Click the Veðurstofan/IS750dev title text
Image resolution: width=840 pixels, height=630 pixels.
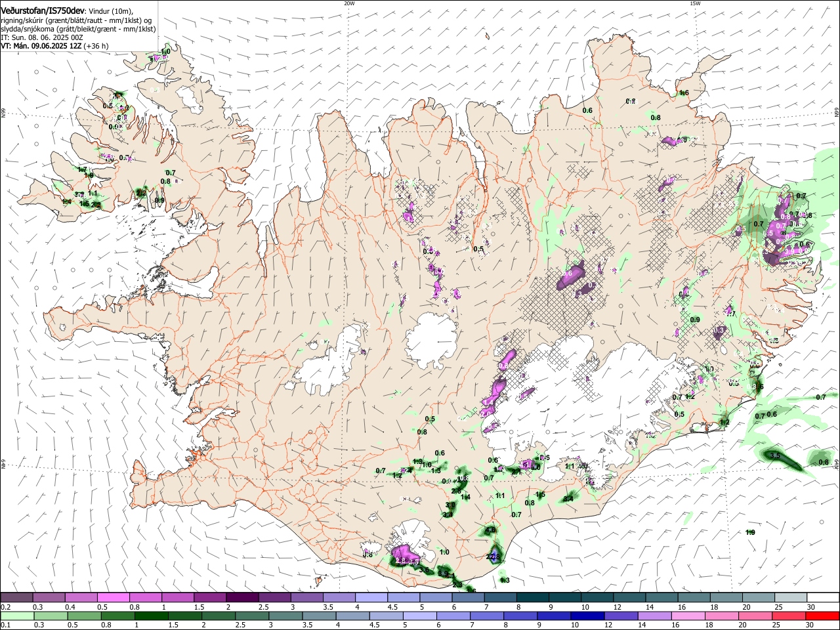[x=43, y=10]
